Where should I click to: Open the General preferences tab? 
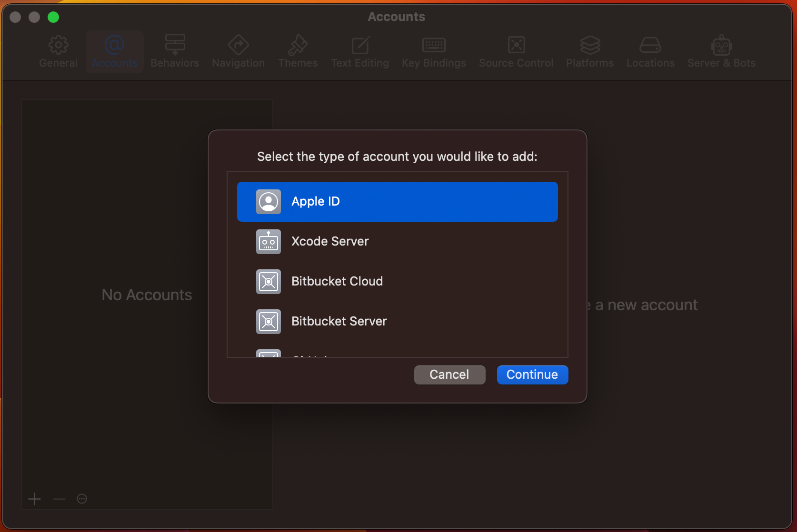pos(58,51)
